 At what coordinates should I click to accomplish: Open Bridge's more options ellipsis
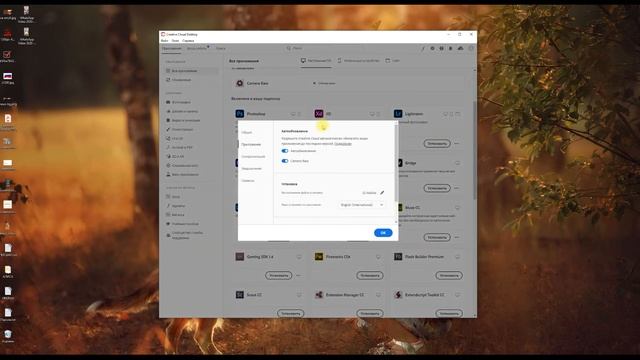457,188
